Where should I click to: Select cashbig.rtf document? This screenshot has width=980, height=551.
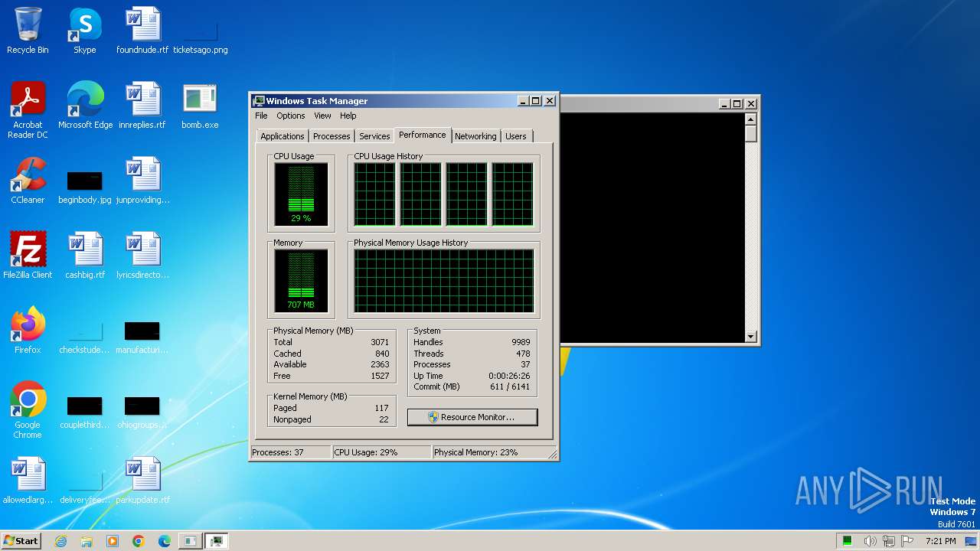click(x=85, y=256)
